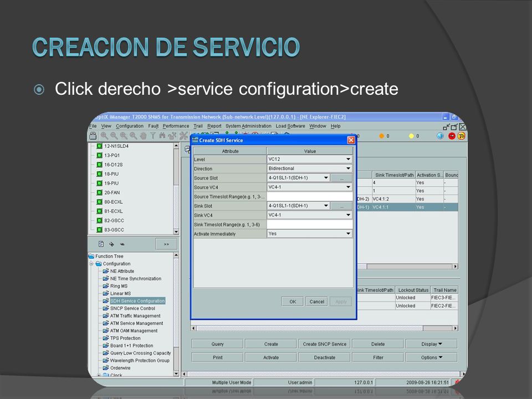Click the Create SDH Service title icon

tap(195, 140)
